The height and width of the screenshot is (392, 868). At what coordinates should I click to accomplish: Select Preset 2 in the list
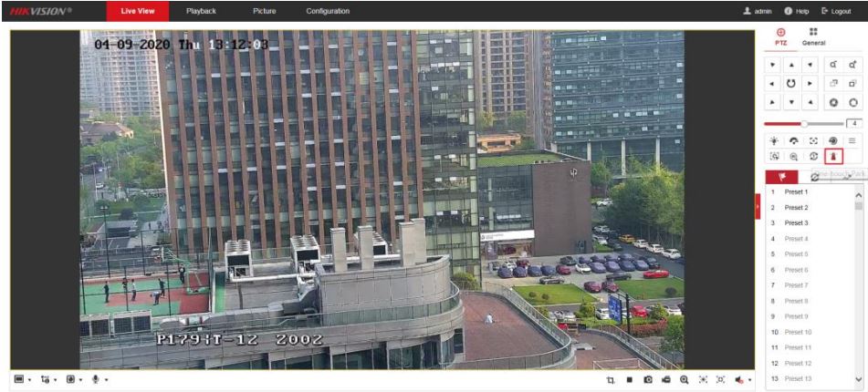(810, 207)
